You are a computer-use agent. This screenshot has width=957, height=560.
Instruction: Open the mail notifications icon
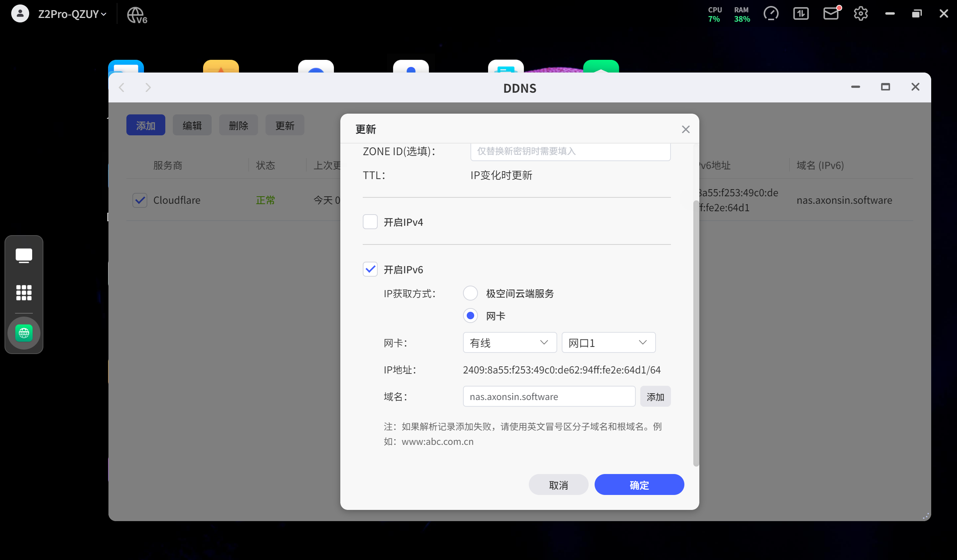click(831, 14)
